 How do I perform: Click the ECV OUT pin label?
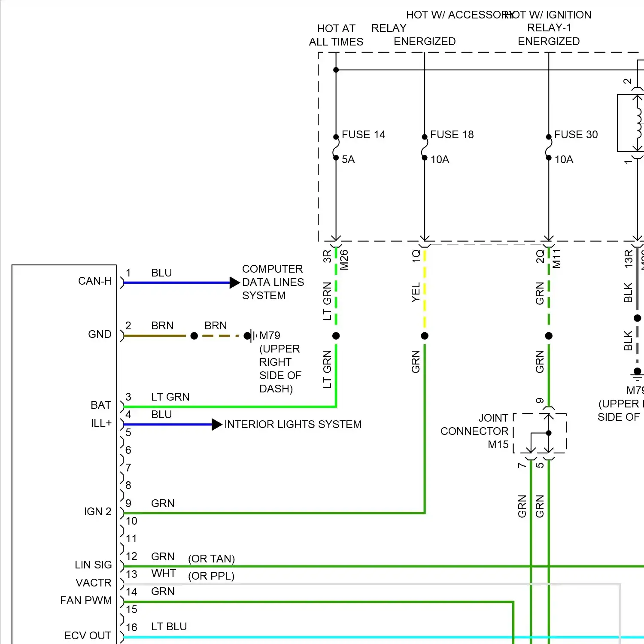88,636
